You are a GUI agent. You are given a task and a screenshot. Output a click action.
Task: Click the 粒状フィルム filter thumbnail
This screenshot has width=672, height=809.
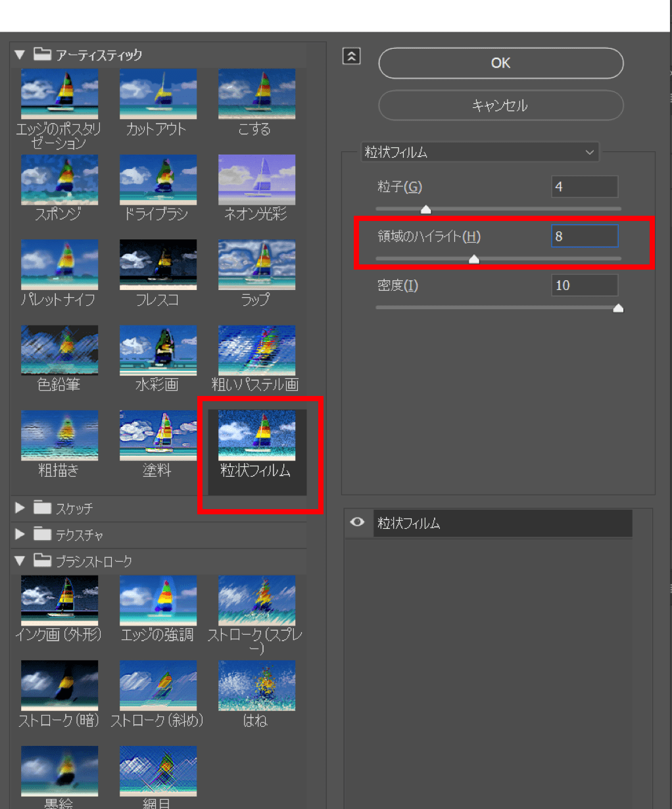256,435
